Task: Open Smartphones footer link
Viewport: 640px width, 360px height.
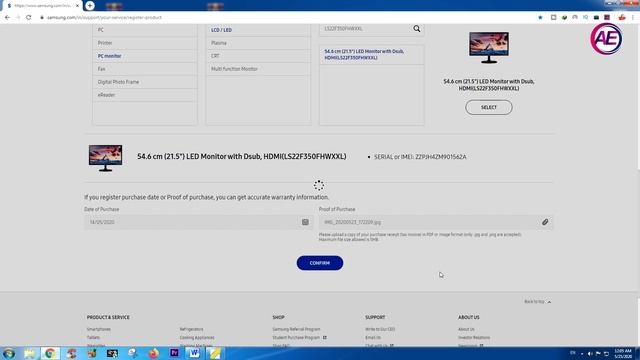Action: 99,329
